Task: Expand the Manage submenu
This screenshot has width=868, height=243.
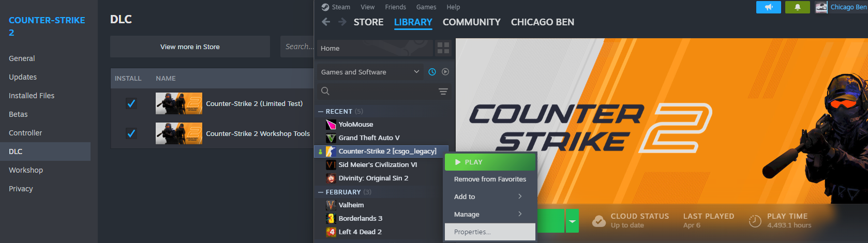Action: pos(490,214)
